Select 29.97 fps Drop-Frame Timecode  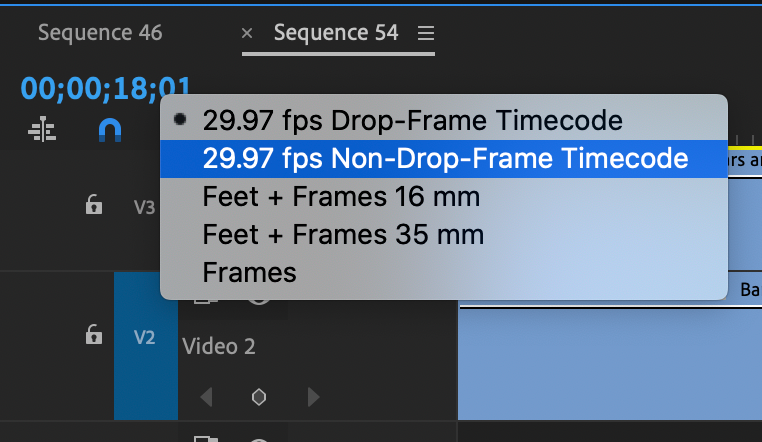(412, 121)
